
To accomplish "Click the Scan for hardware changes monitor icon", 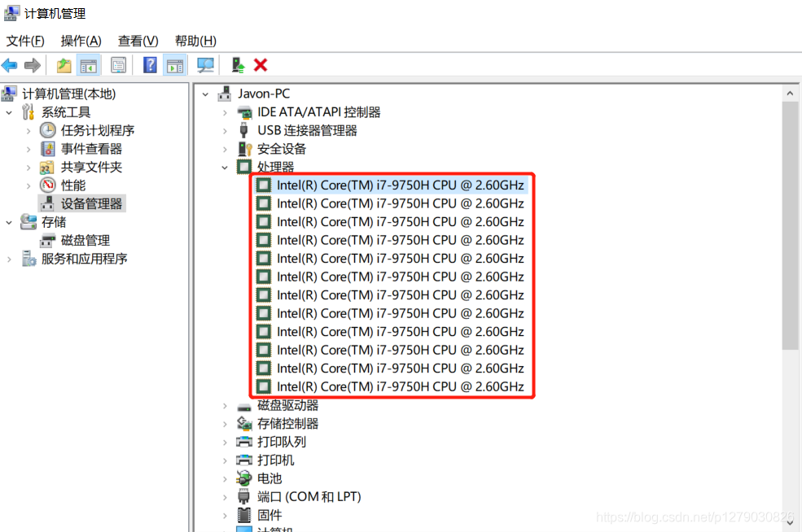I will point(206,65).
